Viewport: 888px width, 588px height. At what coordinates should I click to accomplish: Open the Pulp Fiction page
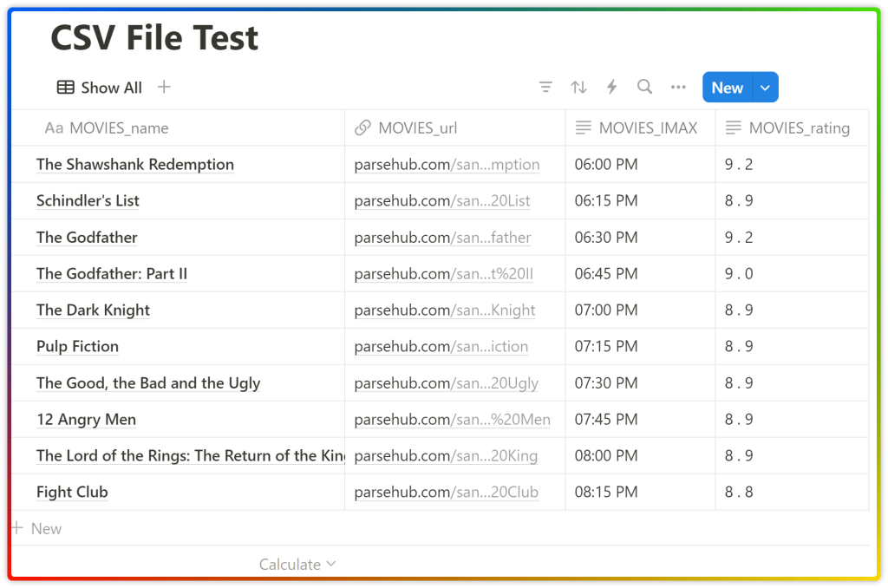(x=77, y=346)
